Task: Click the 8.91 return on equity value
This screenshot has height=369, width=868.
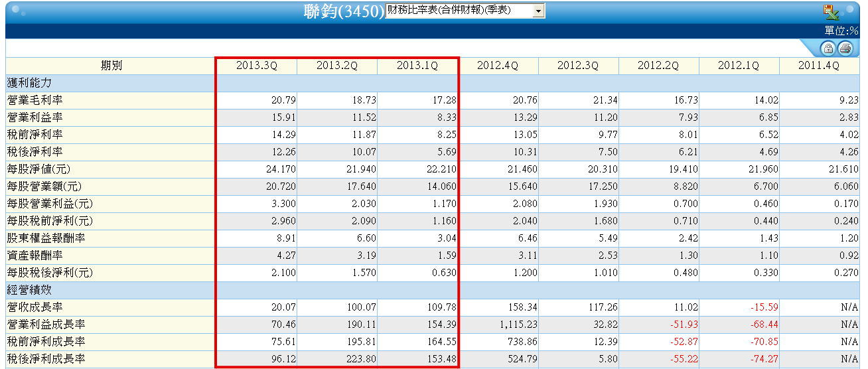Action: [x=286, y=238]
